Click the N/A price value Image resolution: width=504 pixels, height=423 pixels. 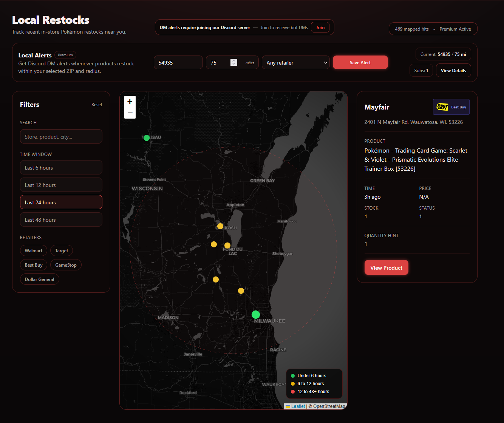pos(424,197)
